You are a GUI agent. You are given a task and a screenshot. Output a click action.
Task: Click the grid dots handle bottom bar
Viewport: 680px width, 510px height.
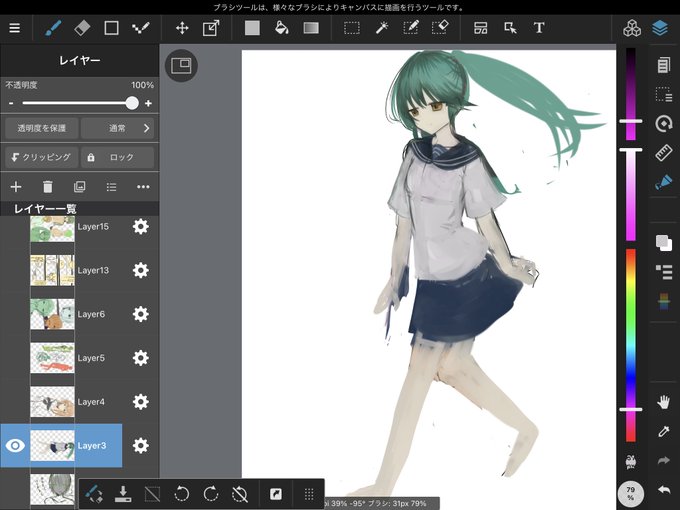309,494
